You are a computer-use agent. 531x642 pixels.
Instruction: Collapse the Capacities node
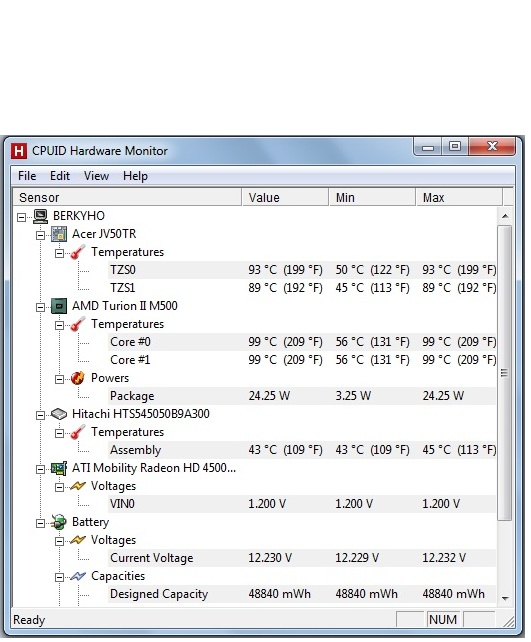[59, 577]
